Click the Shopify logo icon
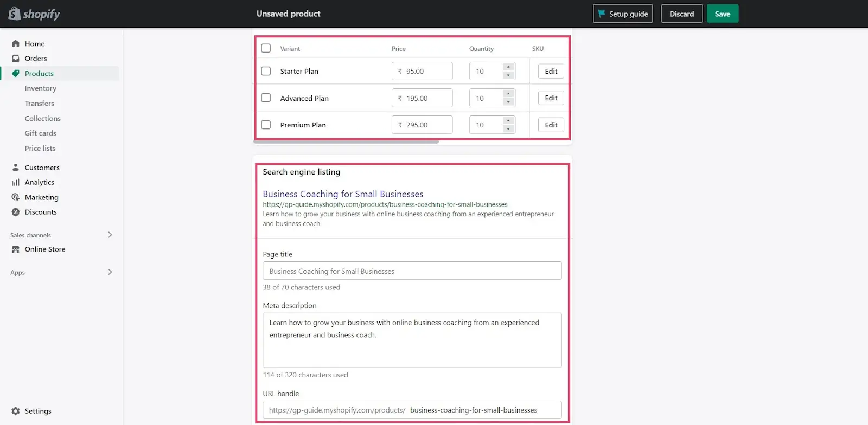868x425 pixels. [x=14, y=14]
